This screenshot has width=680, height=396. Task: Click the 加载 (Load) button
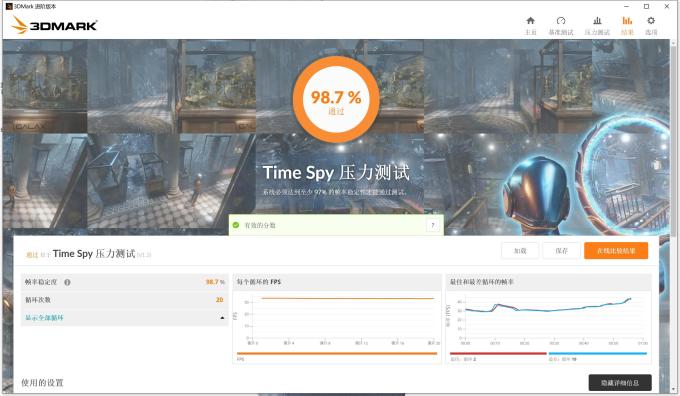coord(520,251)
